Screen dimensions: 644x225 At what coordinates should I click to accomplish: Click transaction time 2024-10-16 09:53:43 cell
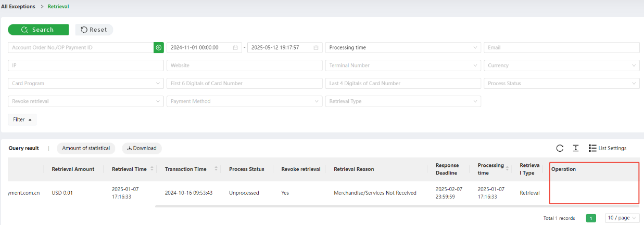coord(187,193)
